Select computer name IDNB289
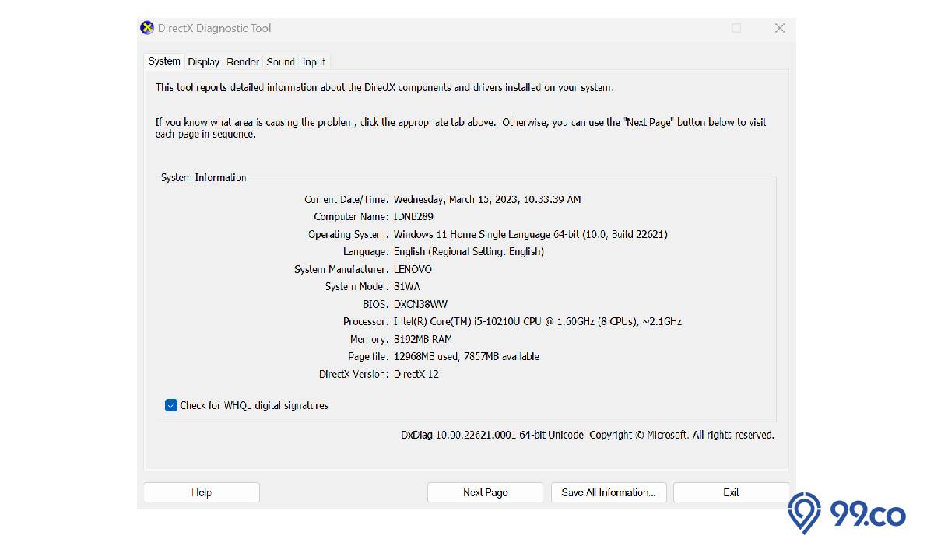Viewport: 934px width, 560px height. click(413, 217)
